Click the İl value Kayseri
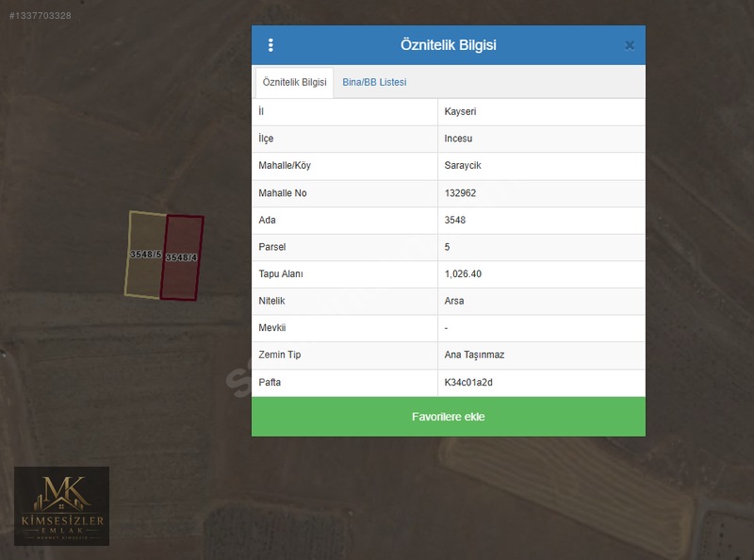Screen dimensions: 754x560 460,111
